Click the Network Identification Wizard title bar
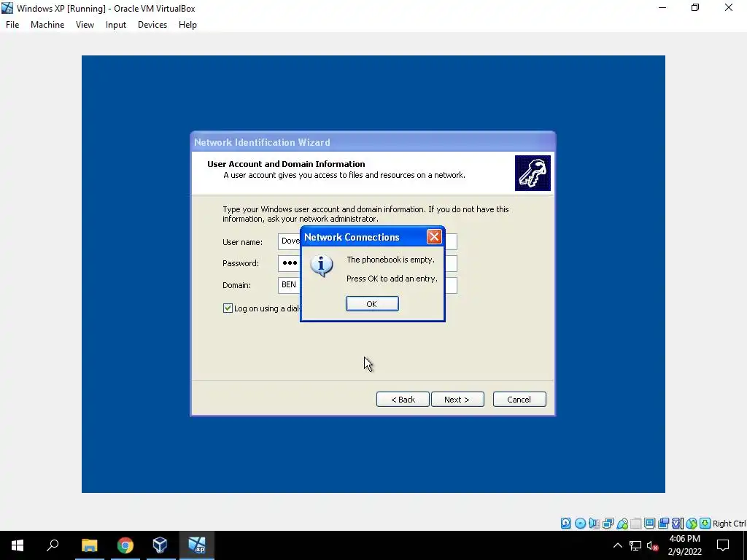The width and height of the screenshot is (747, 560). [x=373, y=142]
